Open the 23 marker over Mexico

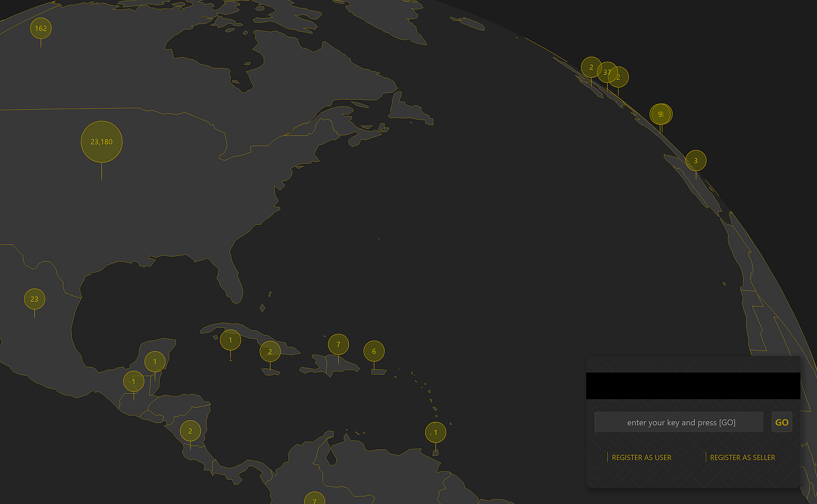(x=34, y=299)
